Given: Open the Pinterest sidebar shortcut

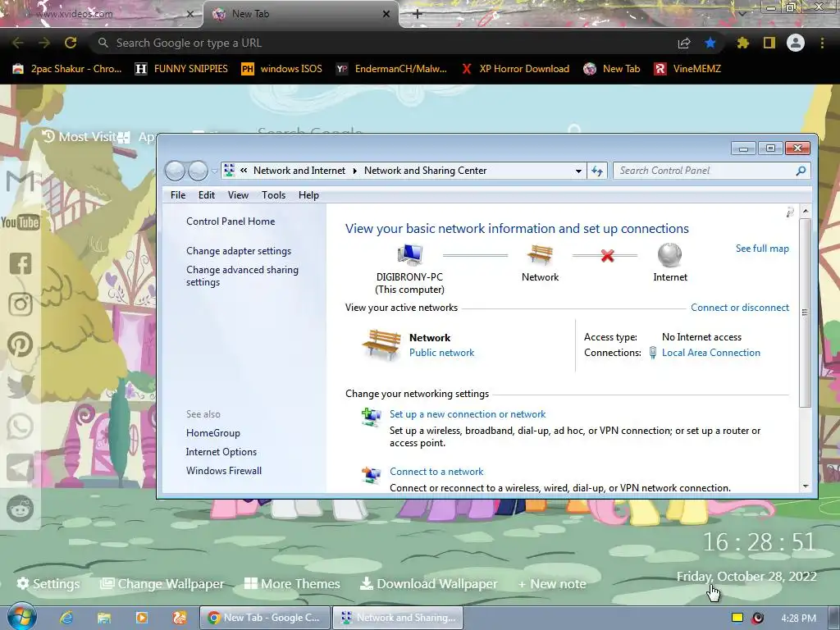Looking at the screenshot, I should (21, 345).
